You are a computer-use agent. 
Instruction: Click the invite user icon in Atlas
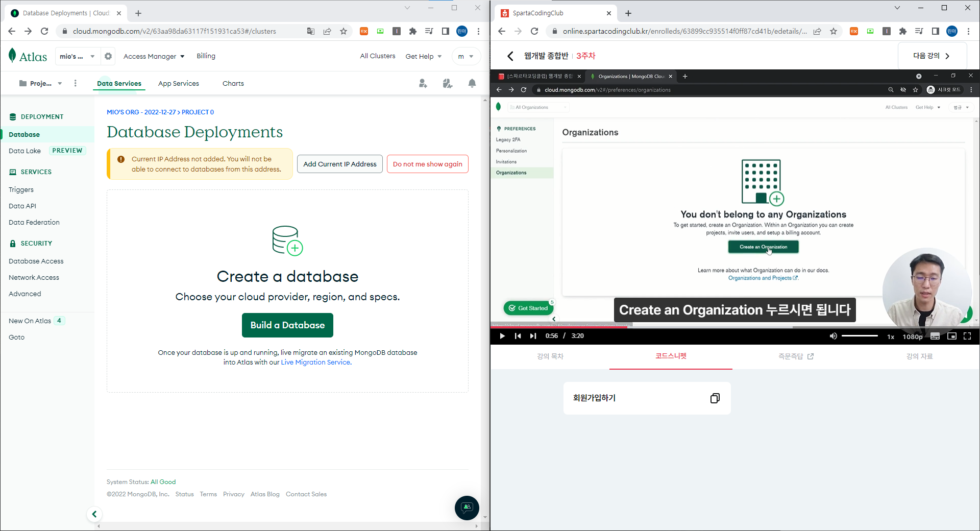coord(423,83)
